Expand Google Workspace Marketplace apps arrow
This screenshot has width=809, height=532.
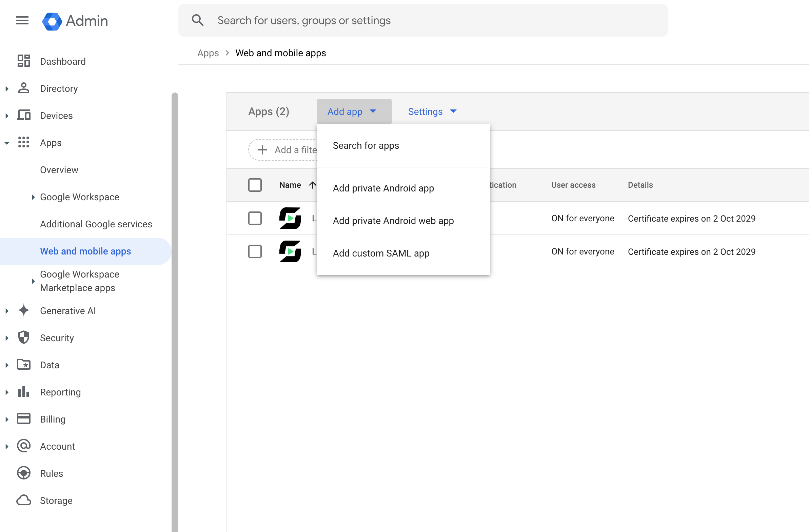33,281
